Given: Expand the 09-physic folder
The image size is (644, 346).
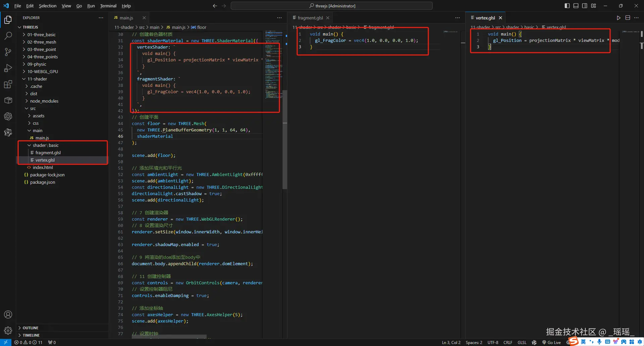Looking at the screenshot, I should (x=37, y=64).
